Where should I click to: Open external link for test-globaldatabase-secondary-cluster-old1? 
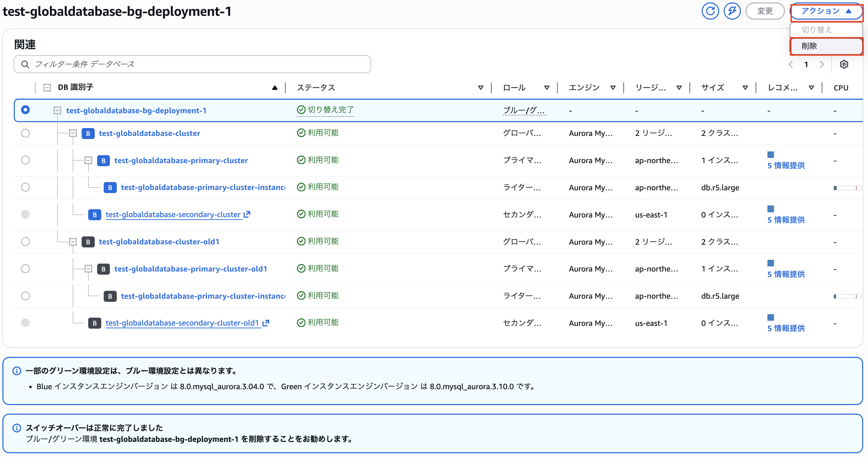pyautogui.click(x=266, y=323)
